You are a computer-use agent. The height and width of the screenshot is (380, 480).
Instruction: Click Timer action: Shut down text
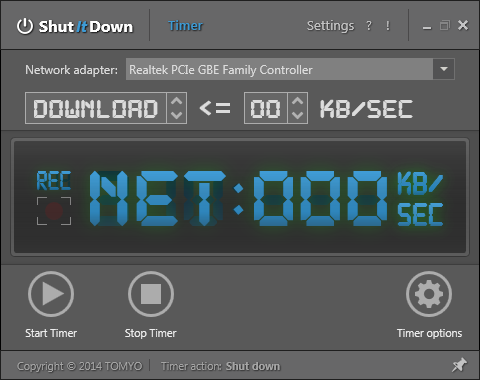click(x=220, y=366)
